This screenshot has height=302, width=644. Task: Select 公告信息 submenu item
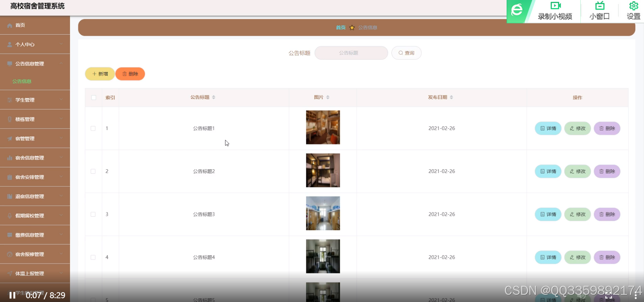coord(22,81)
